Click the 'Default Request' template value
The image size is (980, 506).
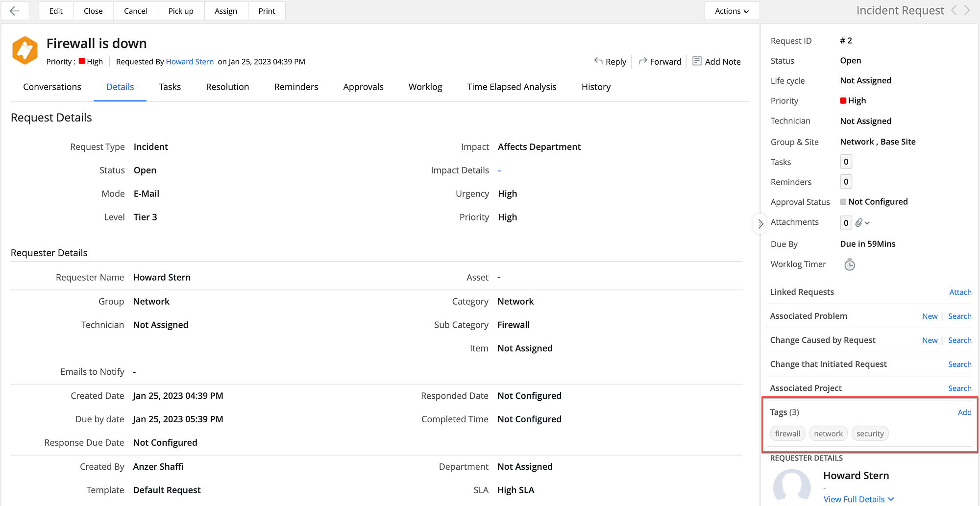167,490
